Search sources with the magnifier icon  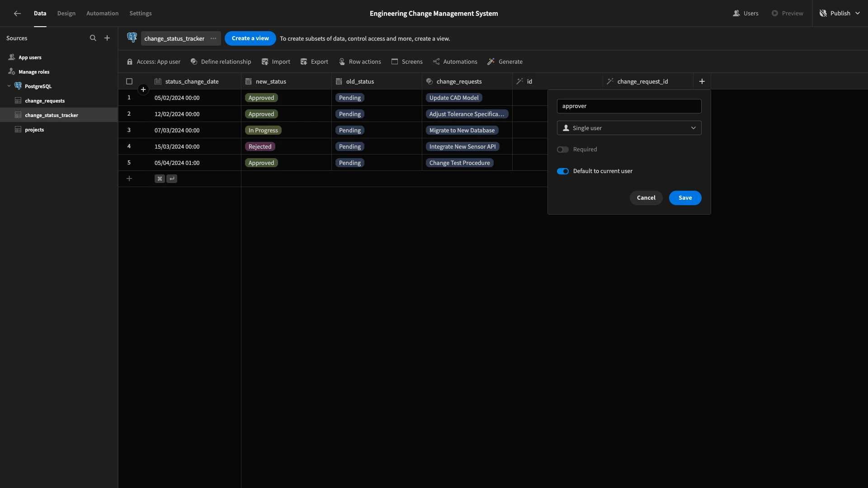point(93,38)
